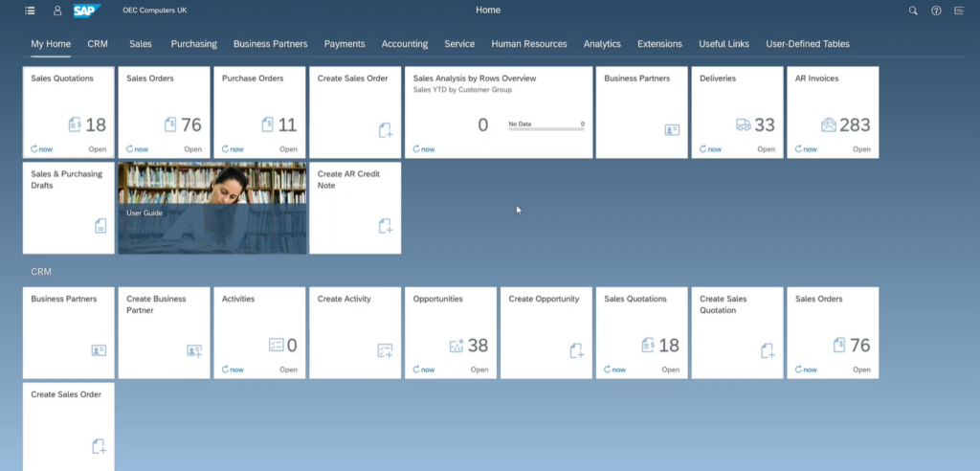Click document icon on CRM Sales Quotations tile
This screenshot has height=471, width=980.
tap(648, 345)
